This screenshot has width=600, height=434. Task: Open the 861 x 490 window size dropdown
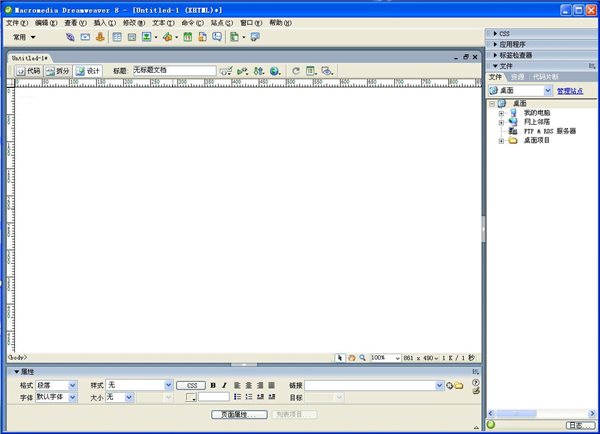[x=421, y=358]
